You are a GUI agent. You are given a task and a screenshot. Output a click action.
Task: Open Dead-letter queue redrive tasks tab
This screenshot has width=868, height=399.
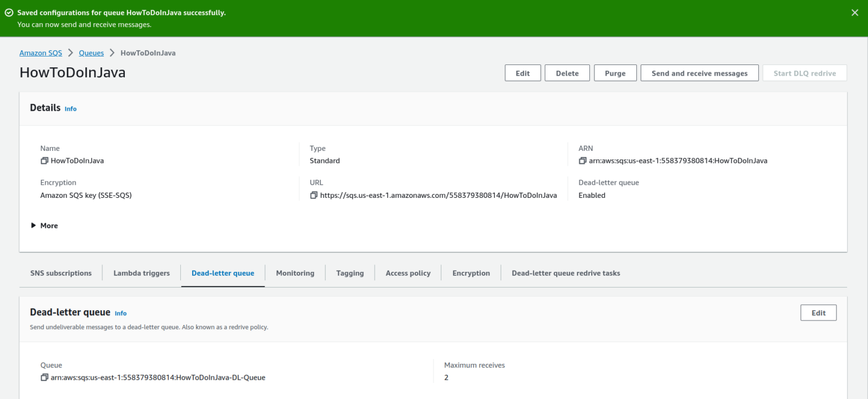[565, 273]
